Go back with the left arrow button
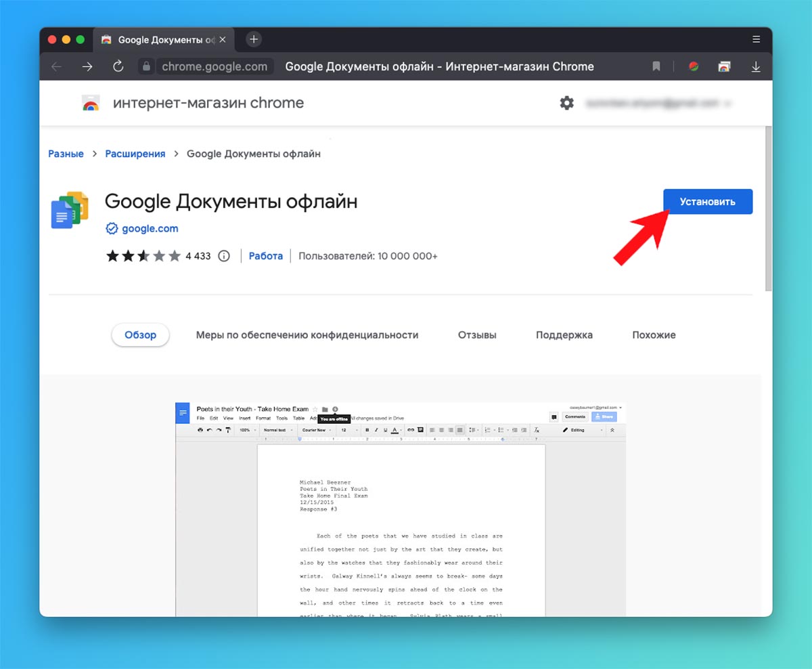The height and width of the screenshot is (669, 812). pos(57,66)
